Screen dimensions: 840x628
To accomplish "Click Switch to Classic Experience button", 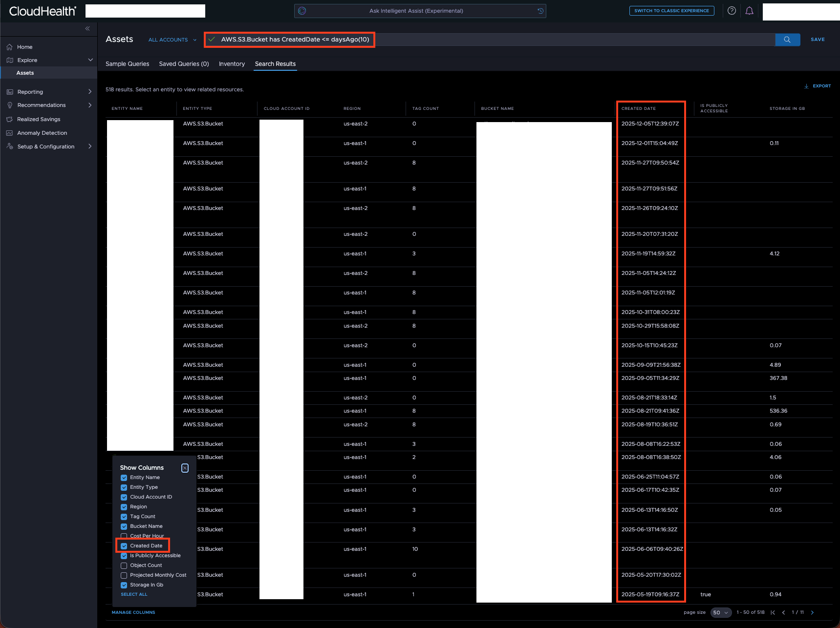I will (671, 11).
